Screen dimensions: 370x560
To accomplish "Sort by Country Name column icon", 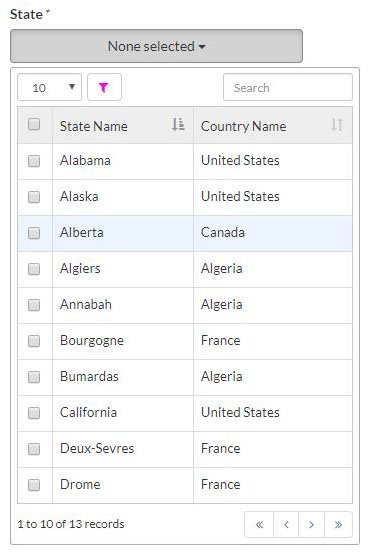I will point(336,125).
